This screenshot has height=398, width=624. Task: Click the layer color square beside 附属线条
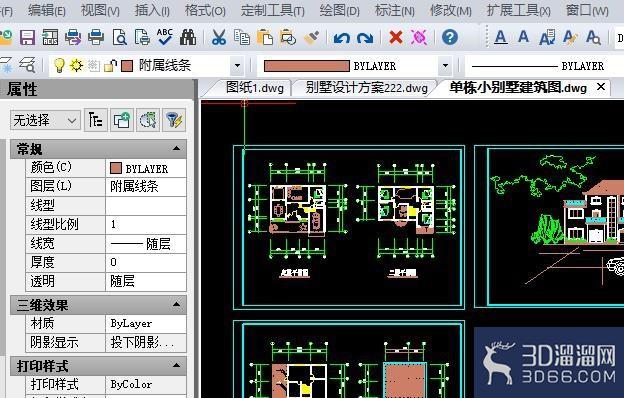click(127, 66)
